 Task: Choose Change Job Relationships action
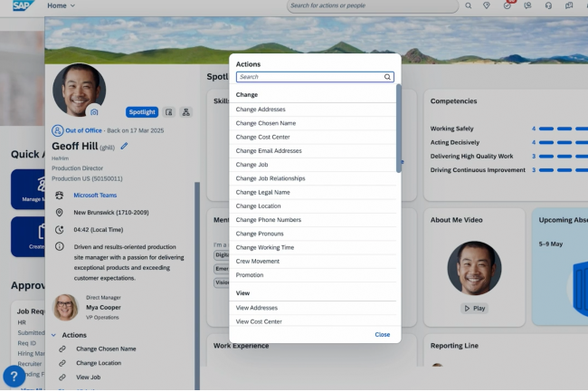270,178
